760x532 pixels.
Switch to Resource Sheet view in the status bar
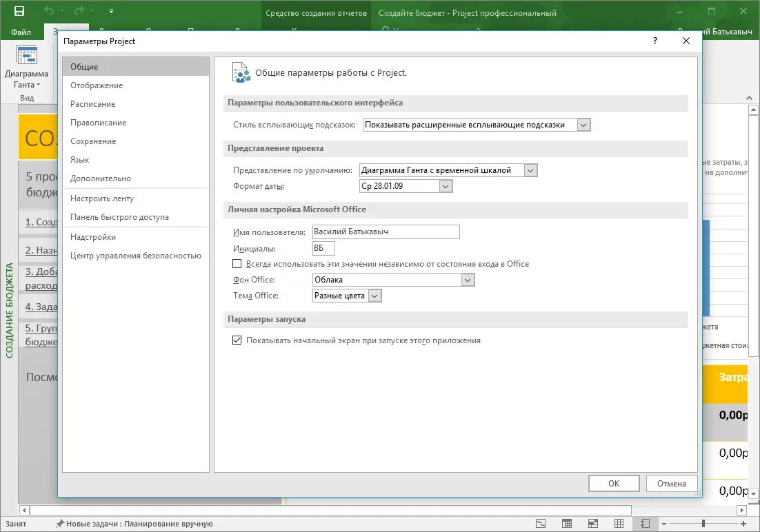[x=619, y=523]
